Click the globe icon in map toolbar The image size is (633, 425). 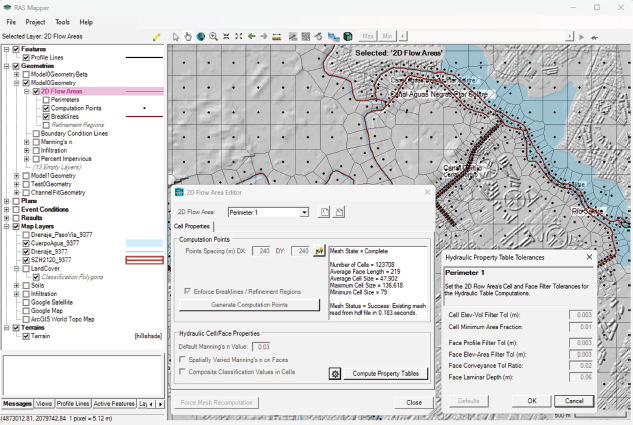click(199, 36)
